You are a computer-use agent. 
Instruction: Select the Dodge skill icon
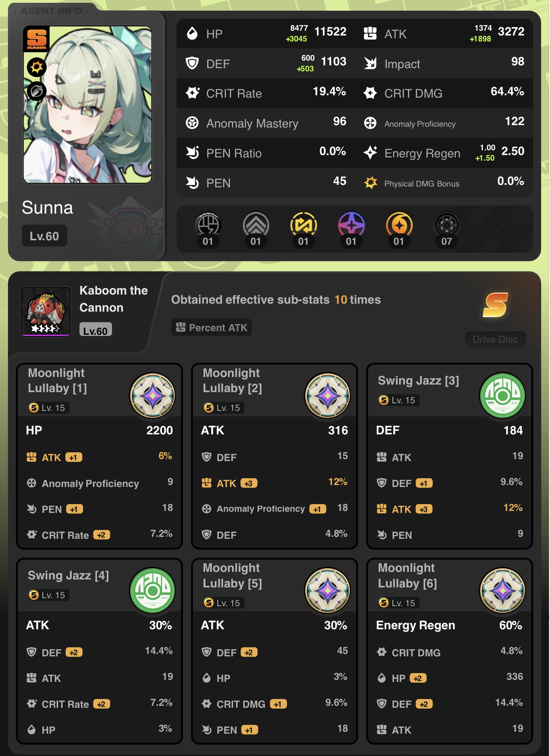[x=256, y=226]
